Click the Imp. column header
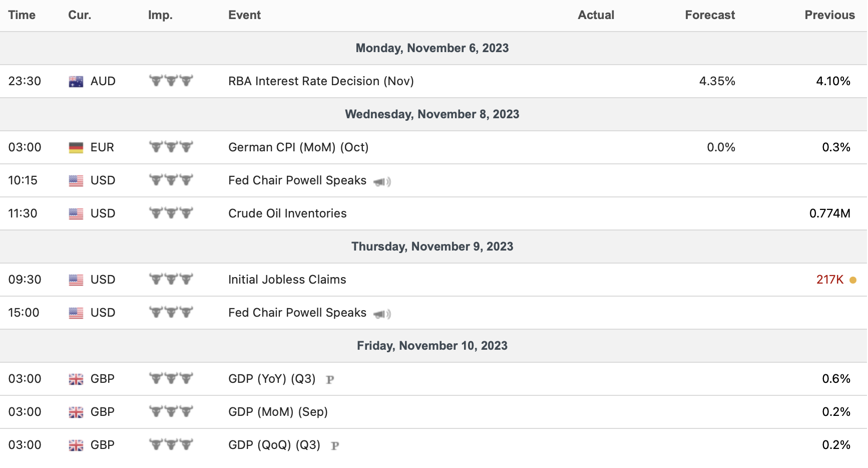The width and height of the screenshot is (868, 468). point(160,15)
